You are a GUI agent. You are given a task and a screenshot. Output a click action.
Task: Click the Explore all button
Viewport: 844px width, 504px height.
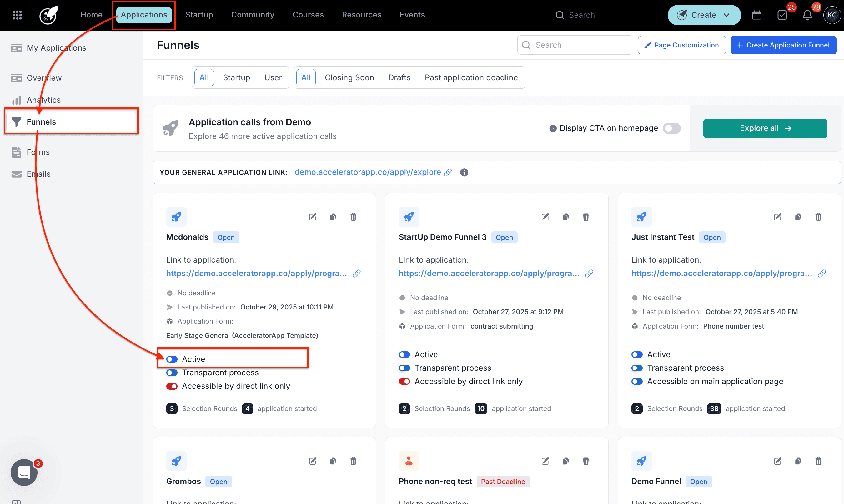pyautogui.click(x=765, y=128)
